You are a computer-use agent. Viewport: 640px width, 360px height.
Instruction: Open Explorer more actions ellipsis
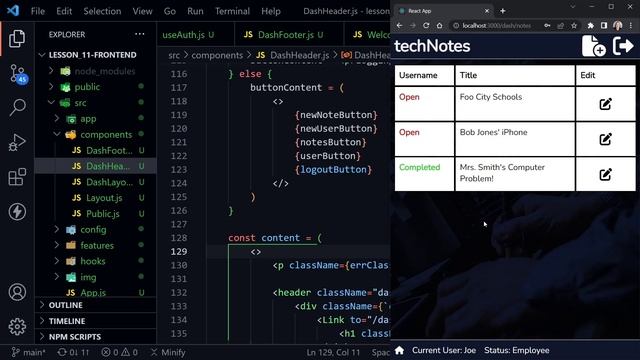tap(140, 34)
